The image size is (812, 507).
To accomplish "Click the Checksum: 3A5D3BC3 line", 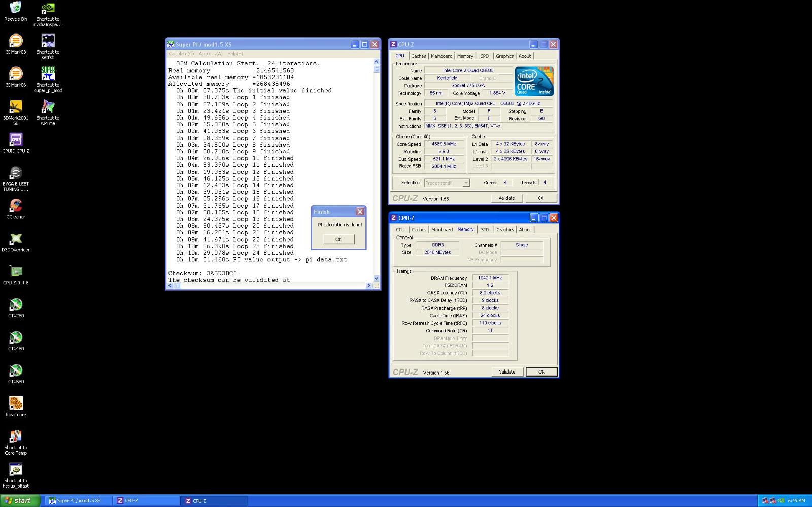I will [x=202, y=273].
